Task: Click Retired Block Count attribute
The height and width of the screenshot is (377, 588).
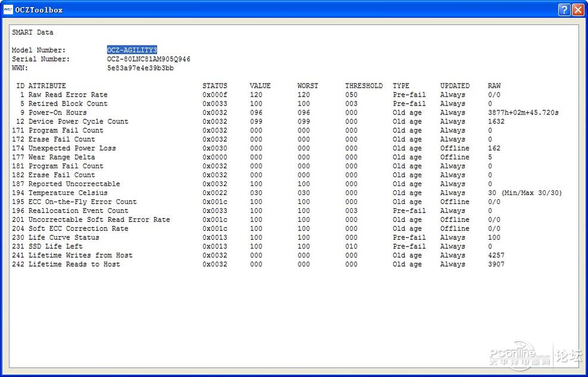Action: pyautogui.click(x=68, y=104)
